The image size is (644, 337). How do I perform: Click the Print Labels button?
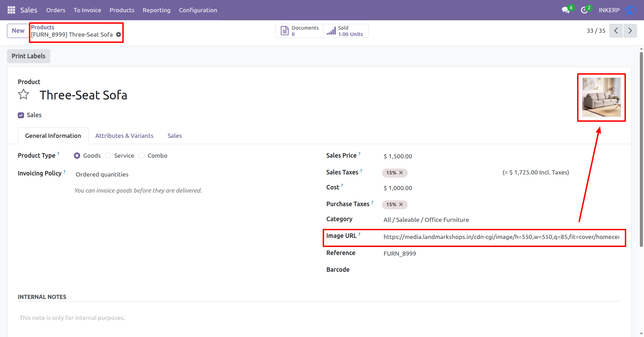click(29, 56)
